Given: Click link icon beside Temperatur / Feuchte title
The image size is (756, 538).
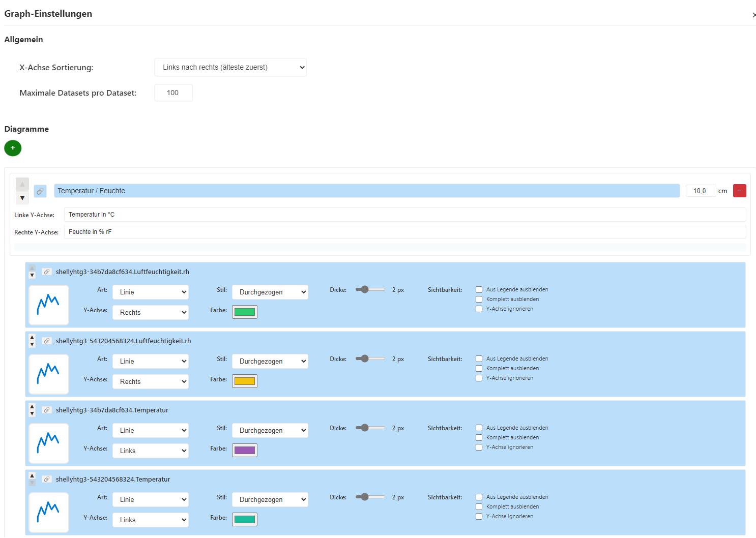Looking at the screenshot, I should pyautogui.click(x=40, y=191).
